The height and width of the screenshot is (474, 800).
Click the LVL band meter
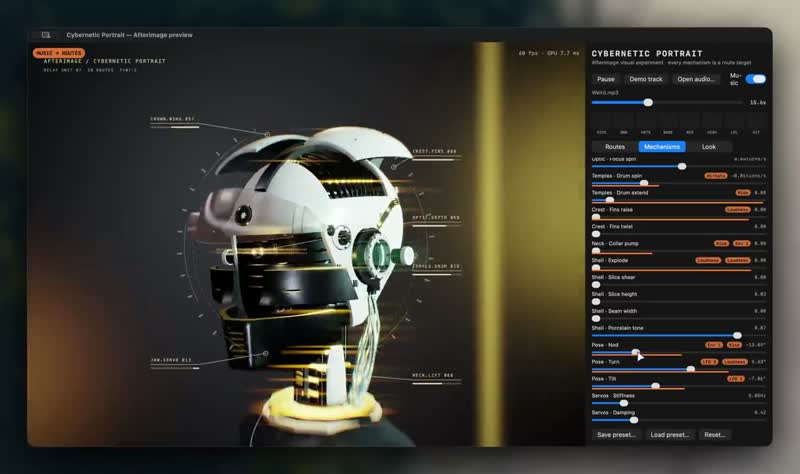[734, 124]
